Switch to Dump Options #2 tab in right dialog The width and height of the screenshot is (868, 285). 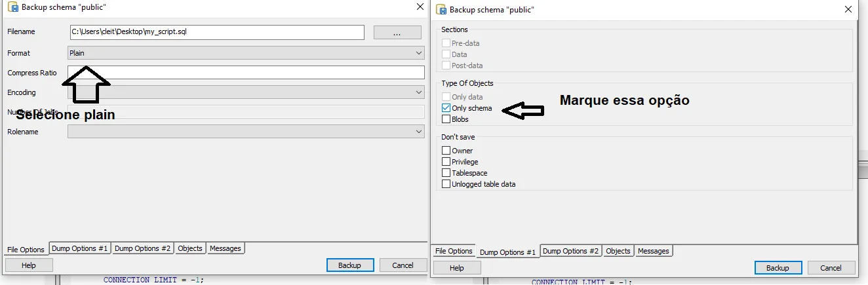click(x=570, y=251)
